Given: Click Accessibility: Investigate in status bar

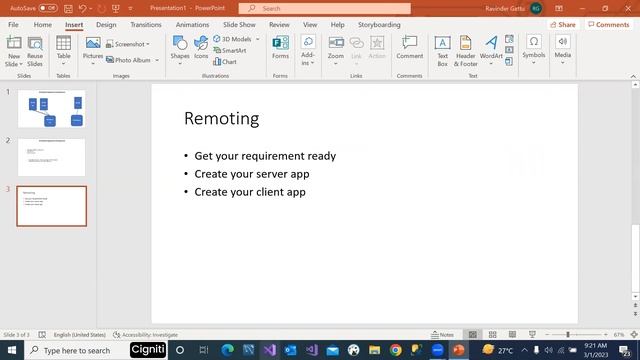Looking at the screenshot, I should (145, 335).
